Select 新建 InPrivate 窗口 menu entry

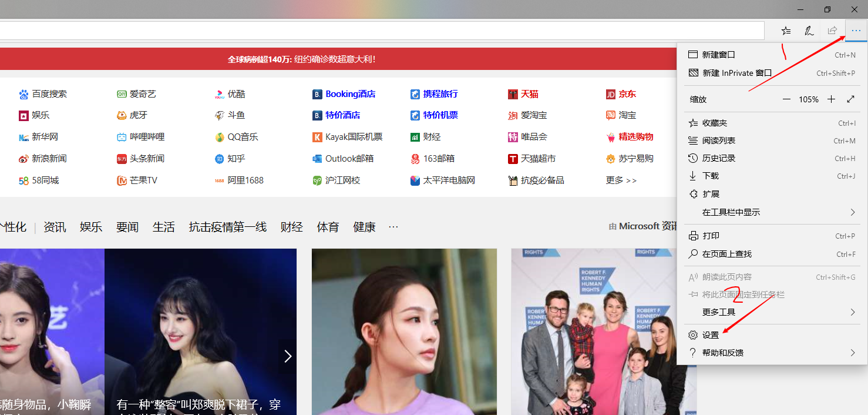coord(772,73)
